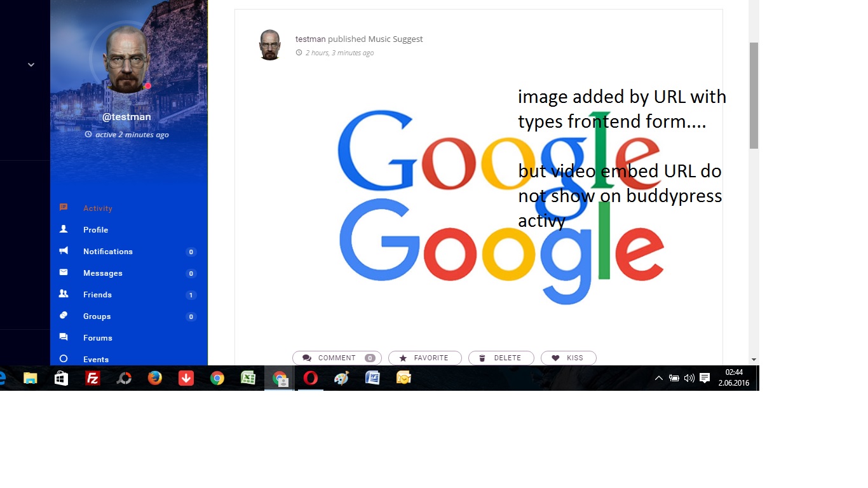Open Messages via the envelope icon

coord(64,273)
